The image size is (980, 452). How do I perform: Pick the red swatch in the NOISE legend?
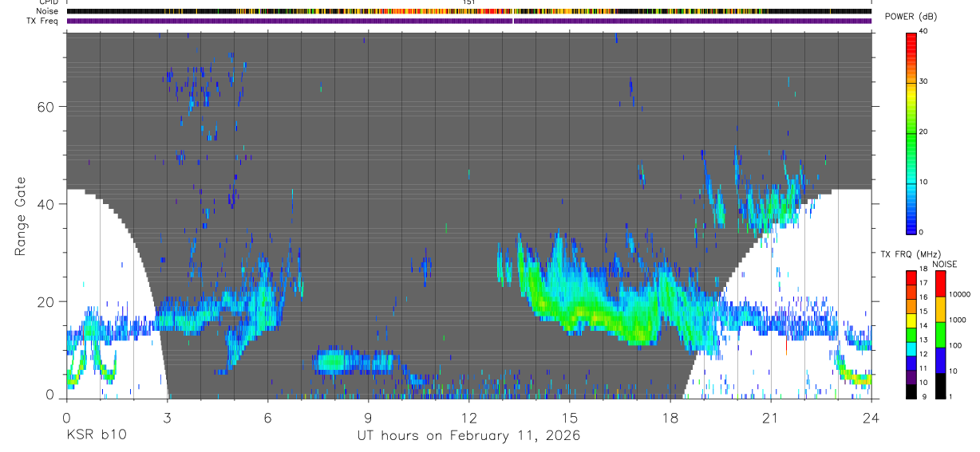point(940,284)
